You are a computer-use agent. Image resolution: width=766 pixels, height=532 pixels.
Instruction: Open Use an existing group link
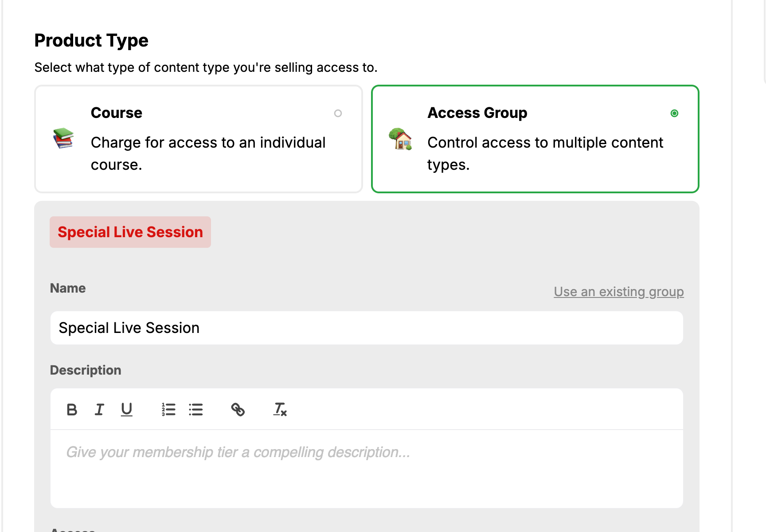click(x=619, y=292)
